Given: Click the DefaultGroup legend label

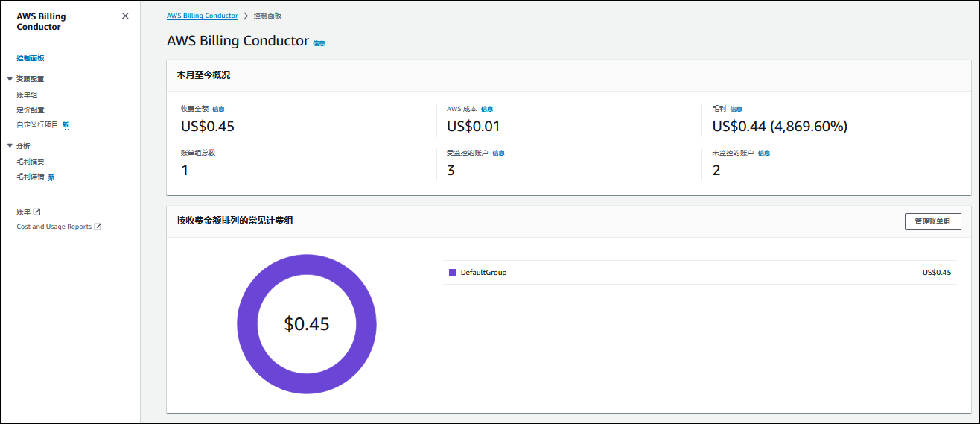Looking at the screenshot, I should 483,273.
